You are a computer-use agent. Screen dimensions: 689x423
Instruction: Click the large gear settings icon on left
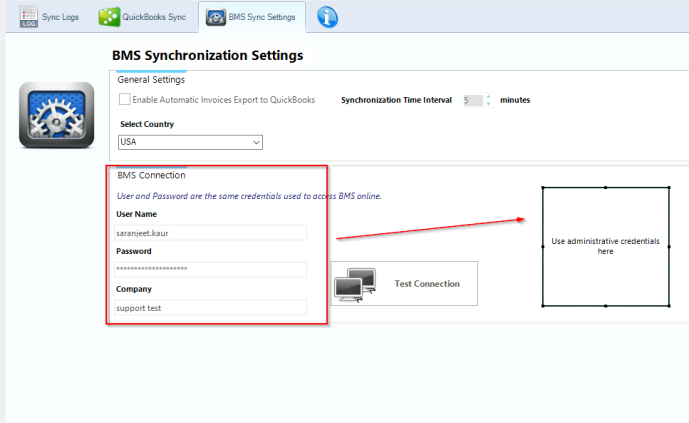point(57,115)
